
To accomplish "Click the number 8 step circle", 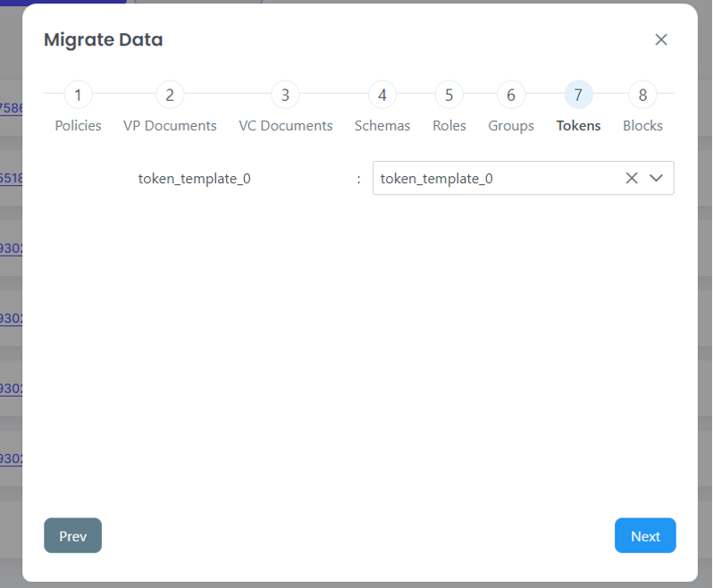I will pyautogui.click(x=642, y=95).
